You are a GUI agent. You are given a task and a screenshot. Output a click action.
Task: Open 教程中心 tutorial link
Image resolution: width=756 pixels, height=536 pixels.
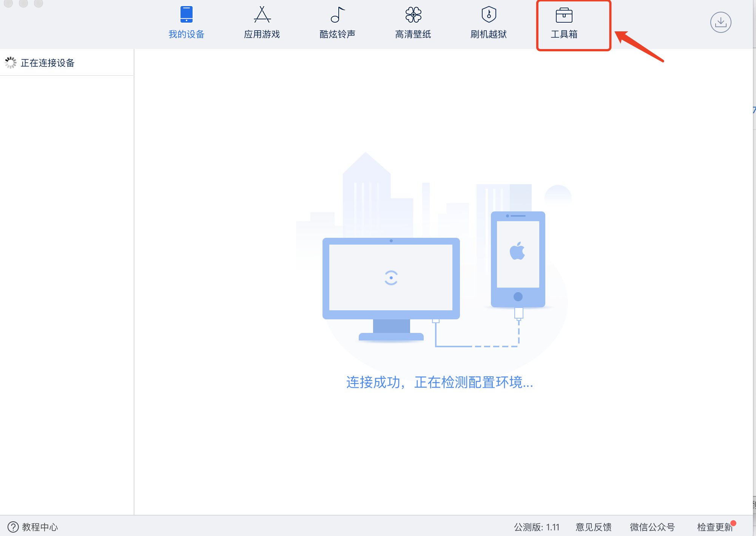[x=40, y=527]
